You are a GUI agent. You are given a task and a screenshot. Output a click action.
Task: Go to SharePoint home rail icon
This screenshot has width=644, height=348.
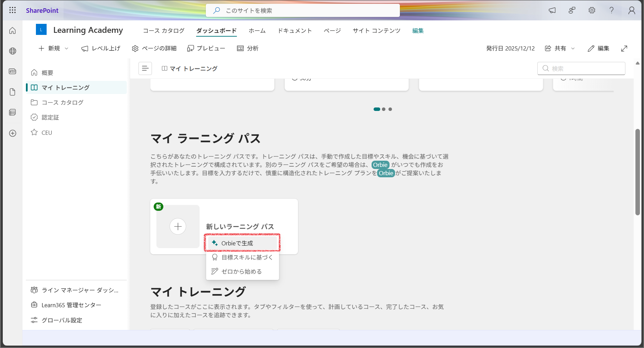(x=12, y=31)
